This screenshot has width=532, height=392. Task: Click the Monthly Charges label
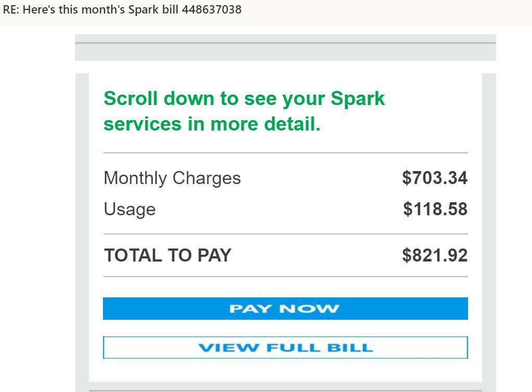[x=172, y=178]
